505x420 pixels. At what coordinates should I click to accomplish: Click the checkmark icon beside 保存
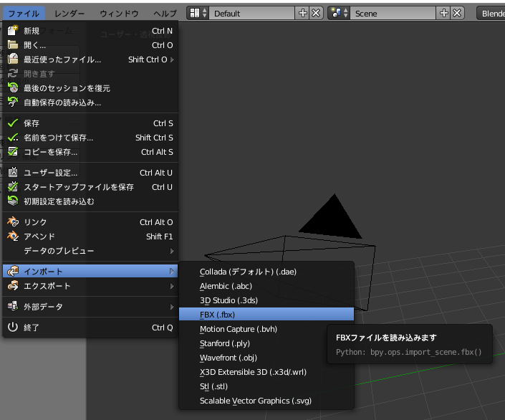coord(13,123)
